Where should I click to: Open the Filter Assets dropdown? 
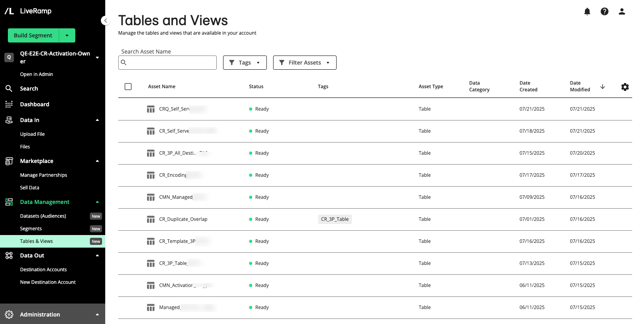pyautogui.click(x=305, y=63)
